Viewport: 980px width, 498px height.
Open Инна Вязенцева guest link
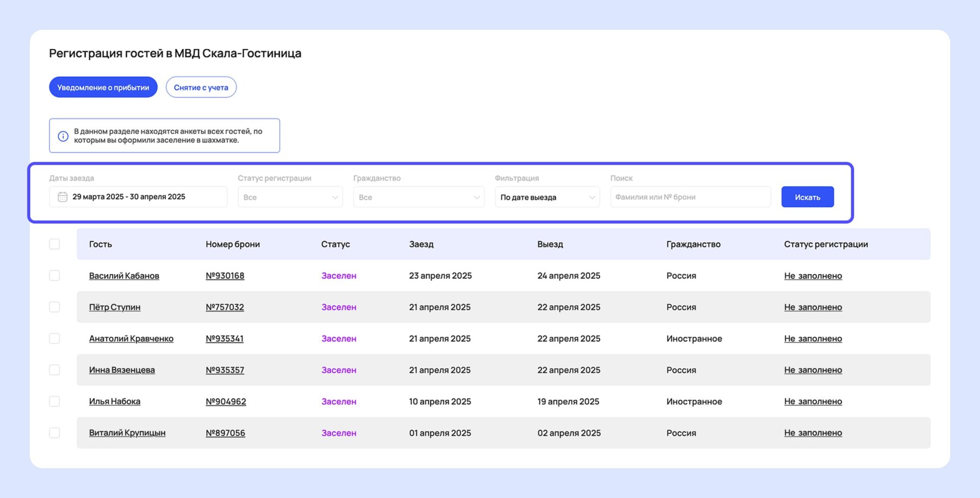click(122, 370)
